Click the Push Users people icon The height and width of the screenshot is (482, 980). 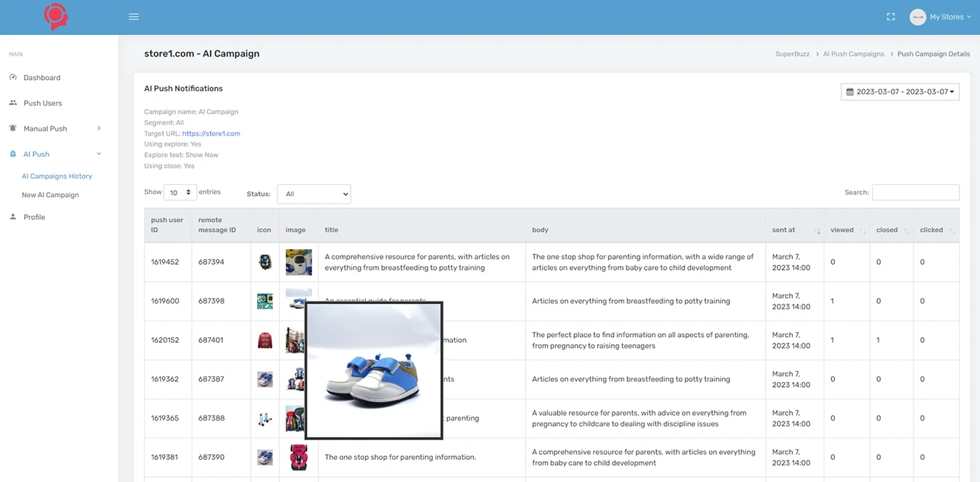coord(13,103)
